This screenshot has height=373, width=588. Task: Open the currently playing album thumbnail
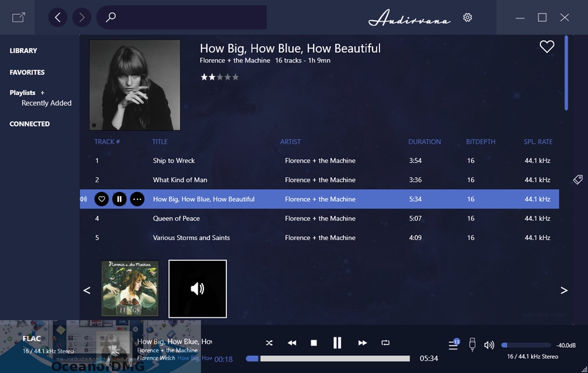pyautogui.click(x=198, y=289)
